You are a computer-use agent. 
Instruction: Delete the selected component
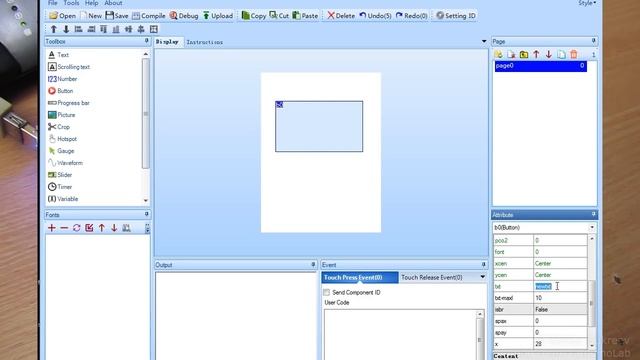[x=341, y=16]
